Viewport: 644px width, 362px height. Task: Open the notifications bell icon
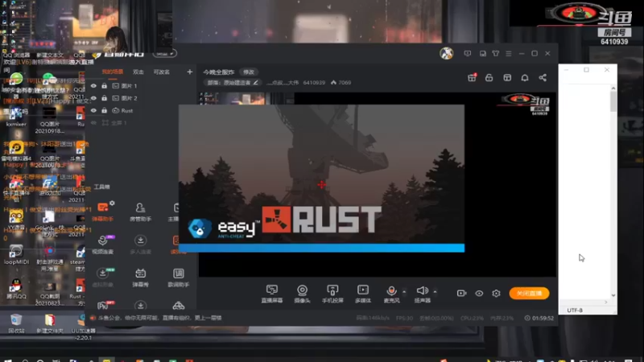point(525,77)
